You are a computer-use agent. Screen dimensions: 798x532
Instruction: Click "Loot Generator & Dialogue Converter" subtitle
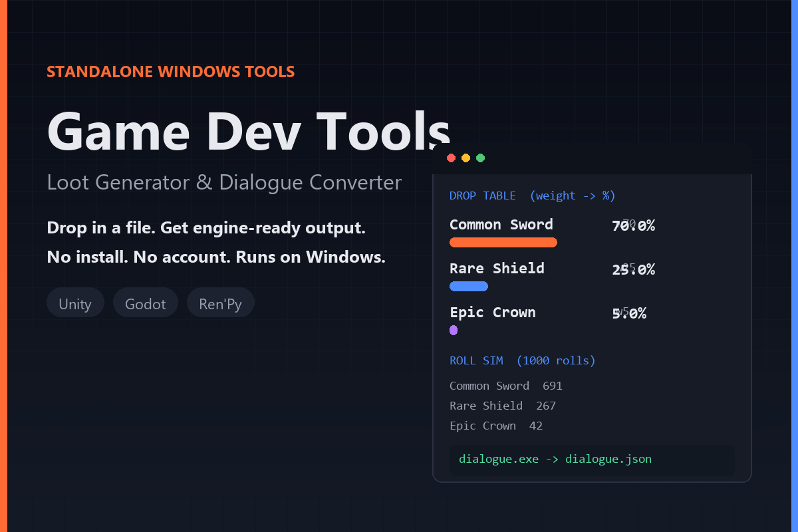[224, 182]
